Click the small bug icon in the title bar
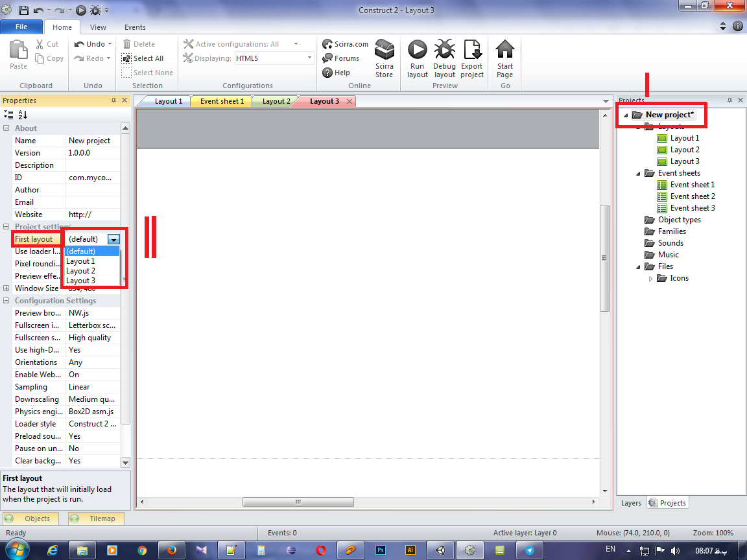747x560 pixels. [x=95, y=10]
